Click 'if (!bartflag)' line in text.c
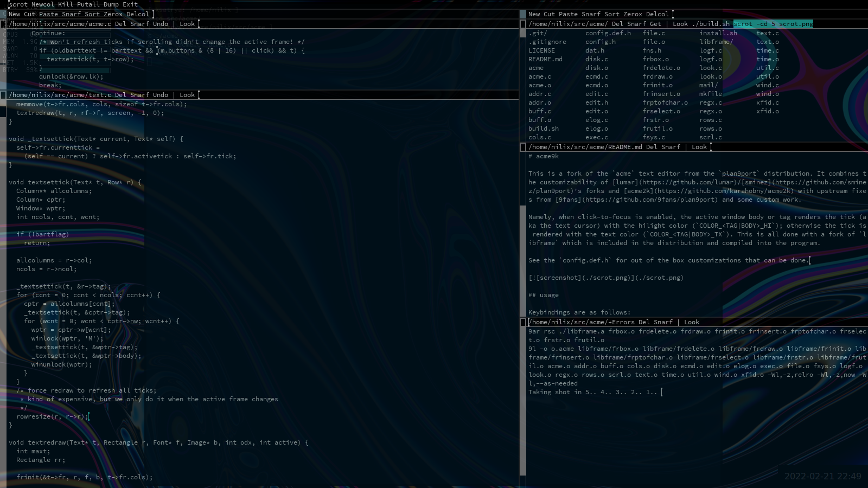Viewport: 868px width, 488px height. point(43,234)
